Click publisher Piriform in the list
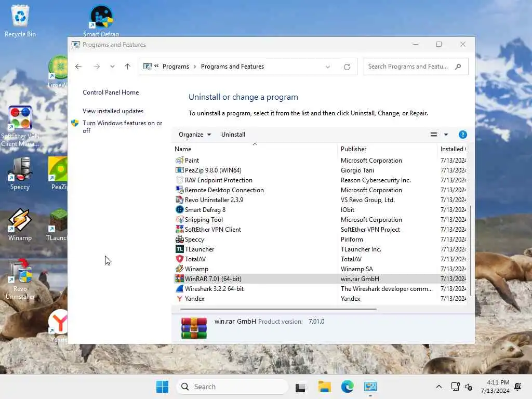 click(x=352, y=239)
